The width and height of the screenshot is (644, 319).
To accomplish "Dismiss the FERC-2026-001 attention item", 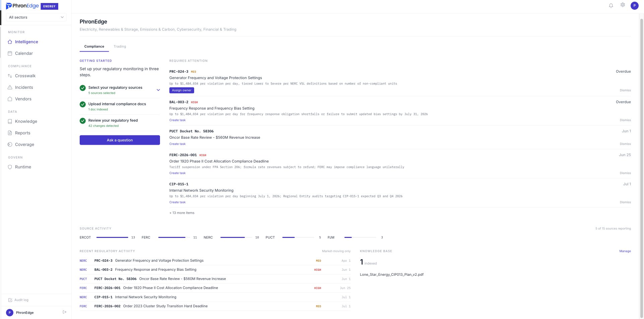I will (x=625, y=173).
